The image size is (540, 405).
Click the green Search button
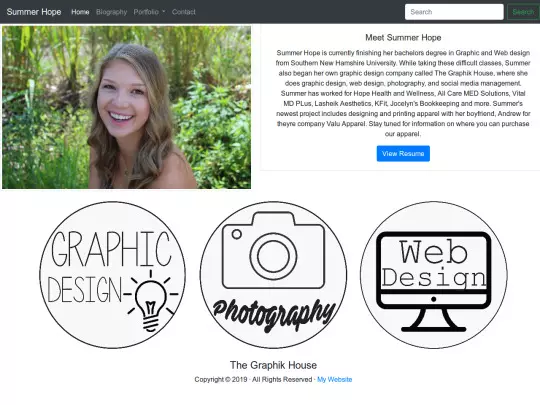523,12
